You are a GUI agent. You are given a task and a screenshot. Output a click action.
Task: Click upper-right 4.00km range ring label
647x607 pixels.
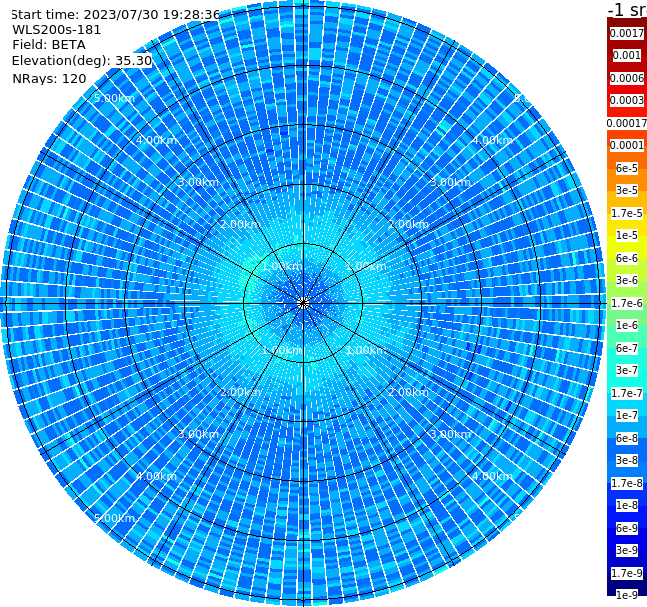click(492, 140)
